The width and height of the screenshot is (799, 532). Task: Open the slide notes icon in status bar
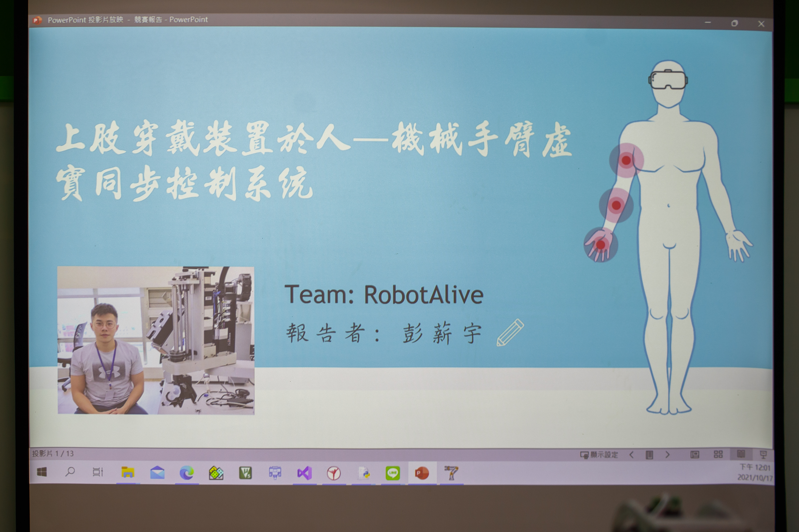coord(649,455)
